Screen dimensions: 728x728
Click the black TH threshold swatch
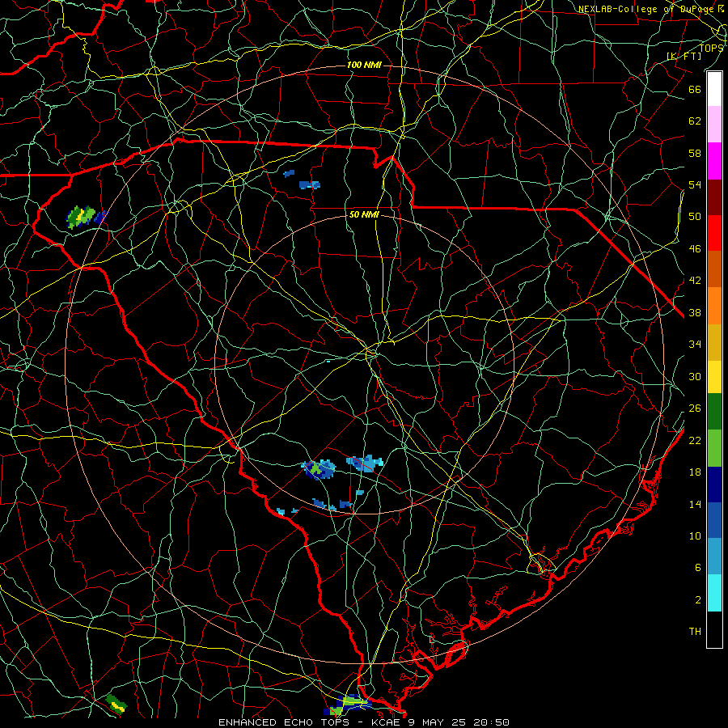pyautogui.click(x=714, y=629)
